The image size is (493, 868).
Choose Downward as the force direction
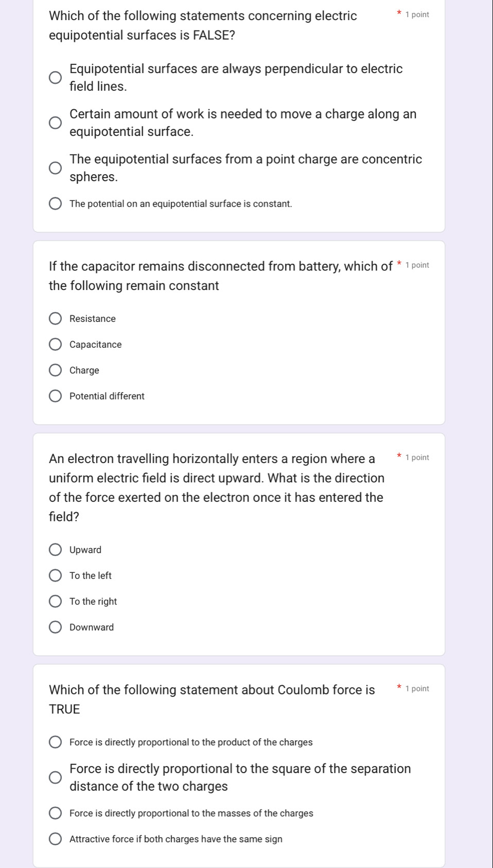(x=55, y=627)
